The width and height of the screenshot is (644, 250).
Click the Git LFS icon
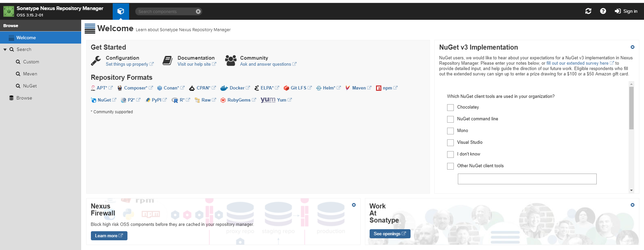click(286, 88)
